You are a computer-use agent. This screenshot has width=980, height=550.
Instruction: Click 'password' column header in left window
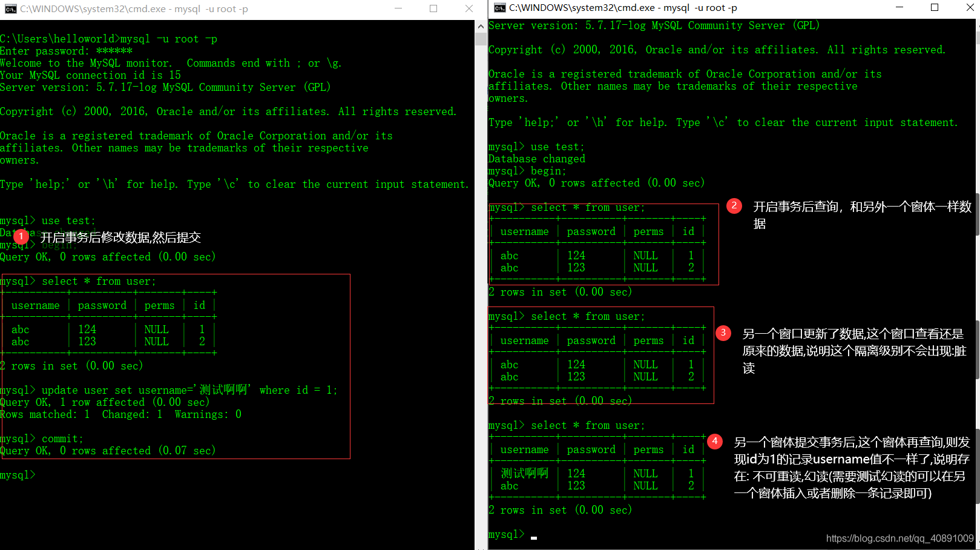(x=102, y=305)
